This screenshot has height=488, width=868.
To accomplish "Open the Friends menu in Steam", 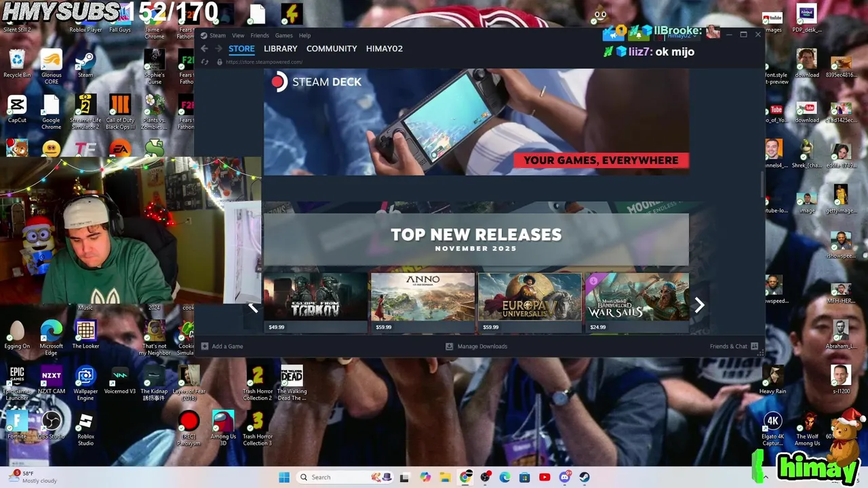I will [x=260, y=35].
